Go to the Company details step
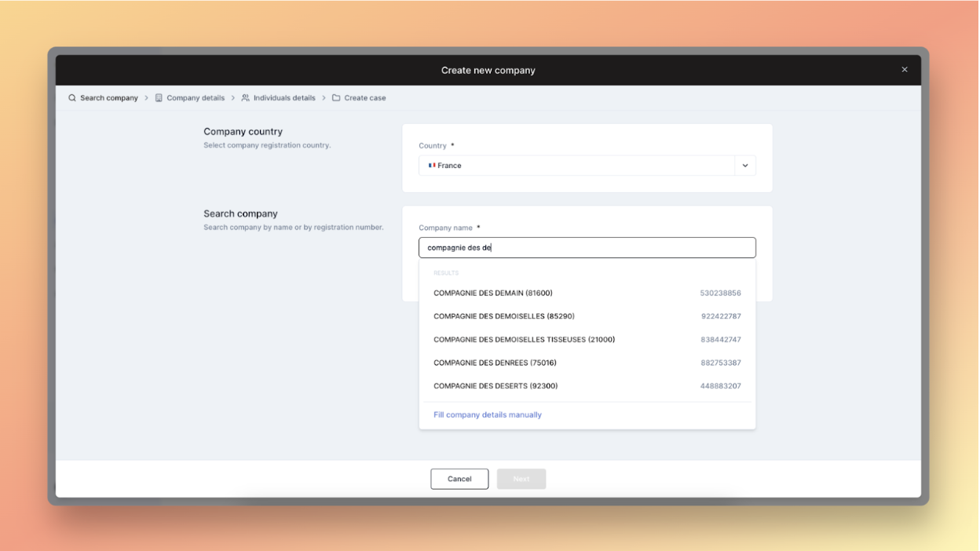Image resolution: width=980 pixels, height=551 pixels. [189, 98]
